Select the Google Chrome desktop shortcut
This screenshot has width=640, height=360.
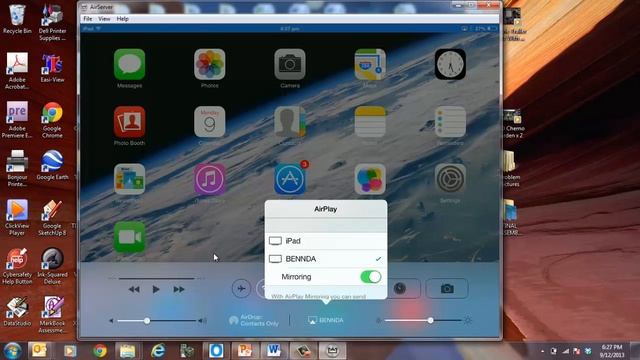click(52, 120)
